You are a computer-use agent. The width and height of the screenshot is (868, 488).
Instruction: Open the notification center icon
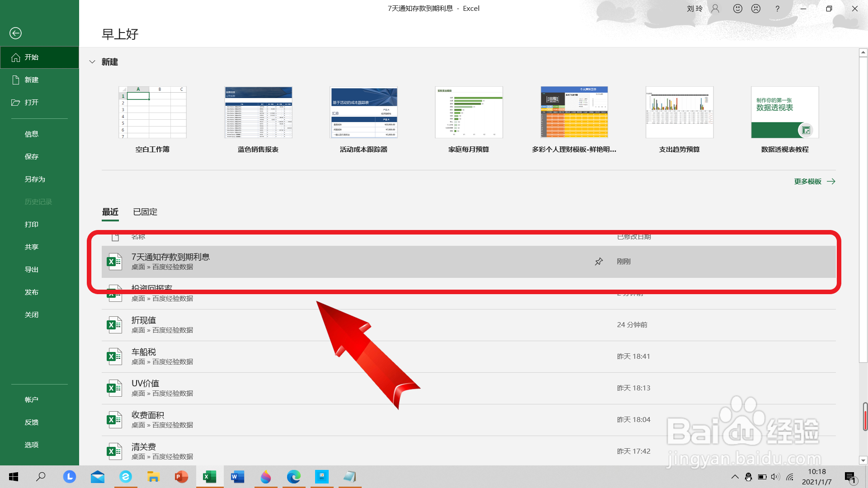coord(850,477)
